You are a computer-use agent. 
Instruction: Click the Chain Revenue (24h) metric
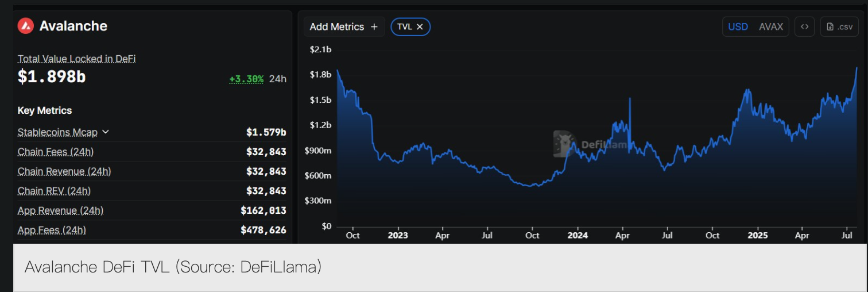coord(64,171)
